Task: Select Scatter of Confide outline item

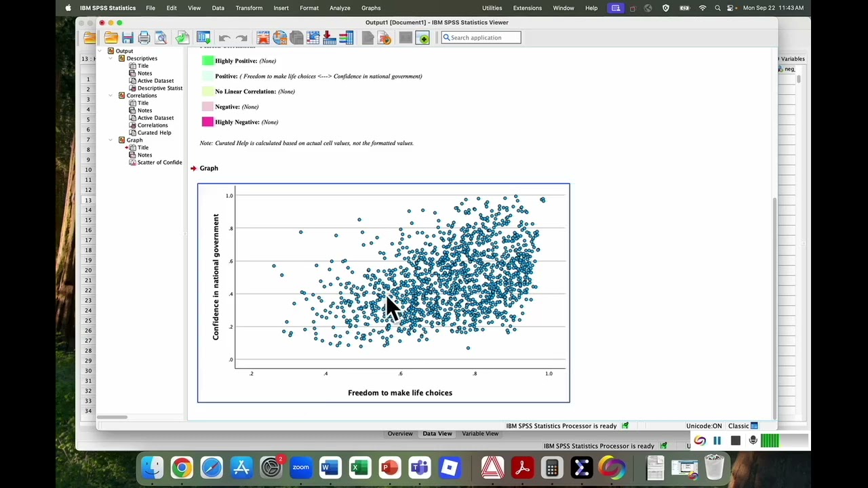Action: pos(159,163)
